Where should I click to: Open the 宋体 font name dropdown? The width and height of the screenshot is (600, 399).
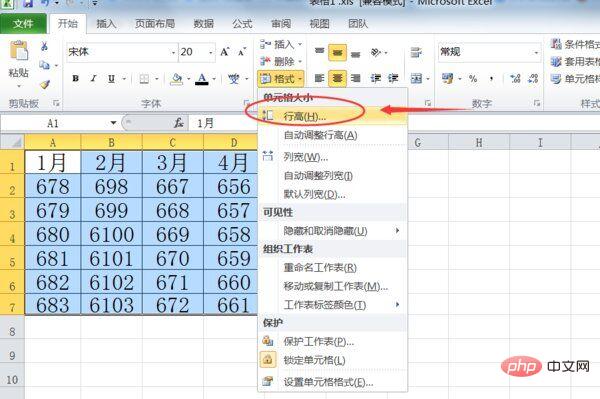coord(174,52)
